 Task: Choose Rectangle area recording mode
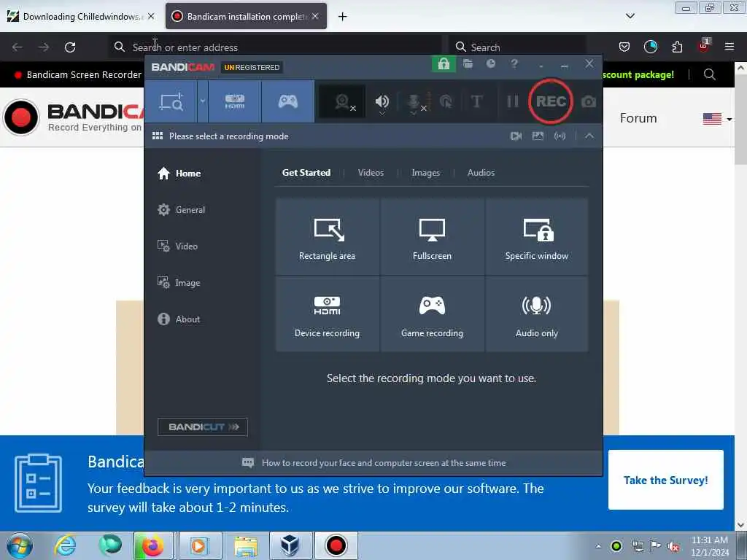(x=328, y=237)
